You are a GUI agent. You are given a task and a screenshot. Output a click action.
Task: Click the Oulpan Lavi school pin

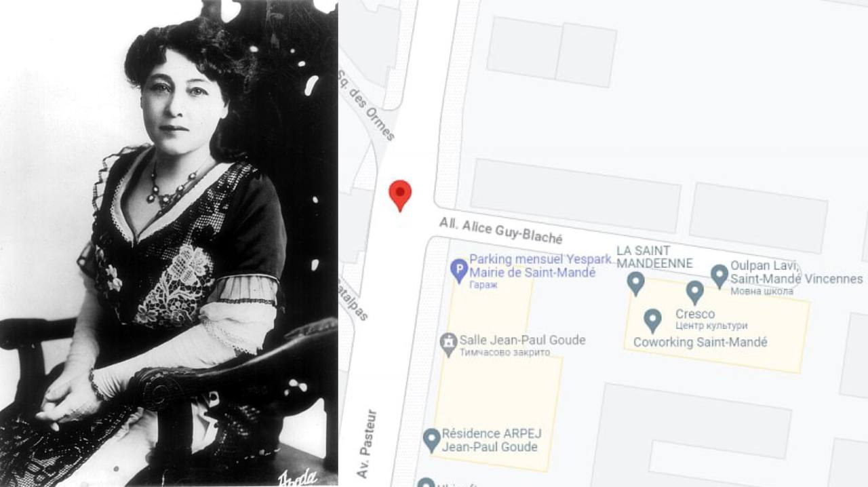click(x=719, y=276)
